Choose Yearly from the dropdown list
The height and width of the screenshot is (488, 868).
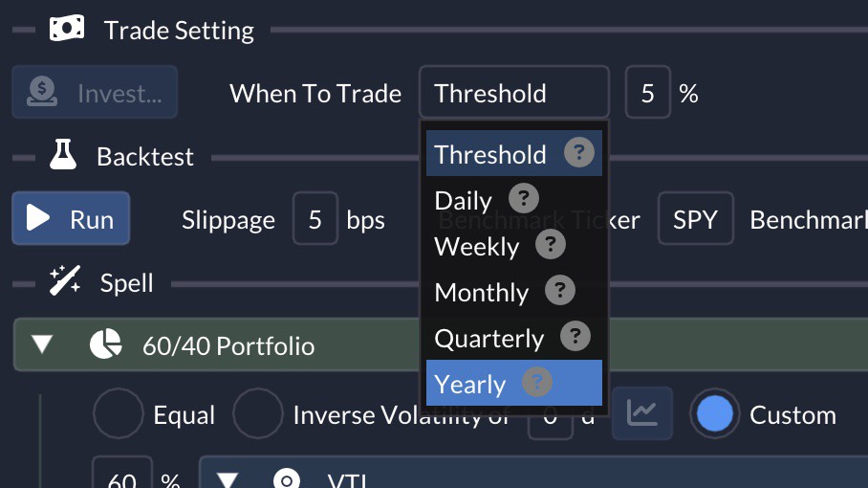(x=514, y=384)
